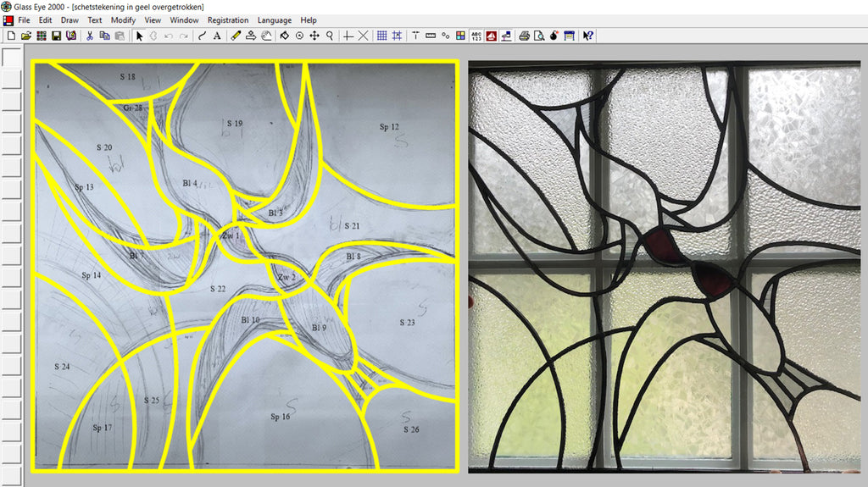Toggle the grid display
Viewport: 868px width, 487px height.
(x=382, y=36)
